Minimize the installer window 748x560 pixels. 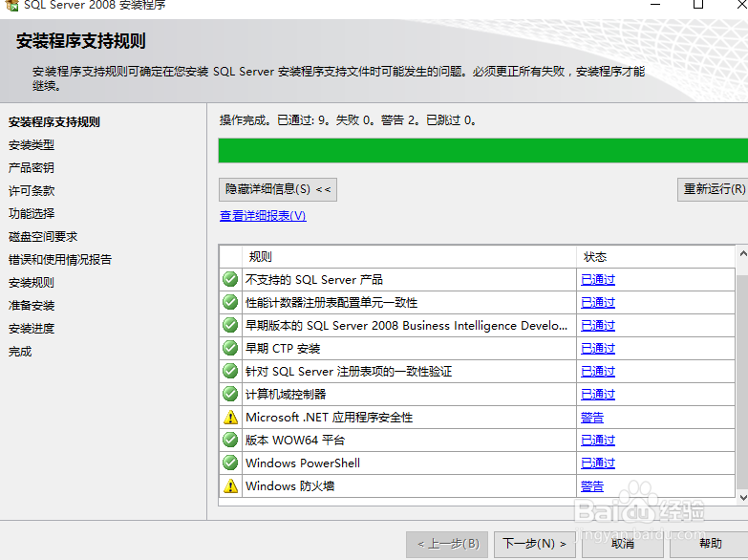tap(655, 5)
